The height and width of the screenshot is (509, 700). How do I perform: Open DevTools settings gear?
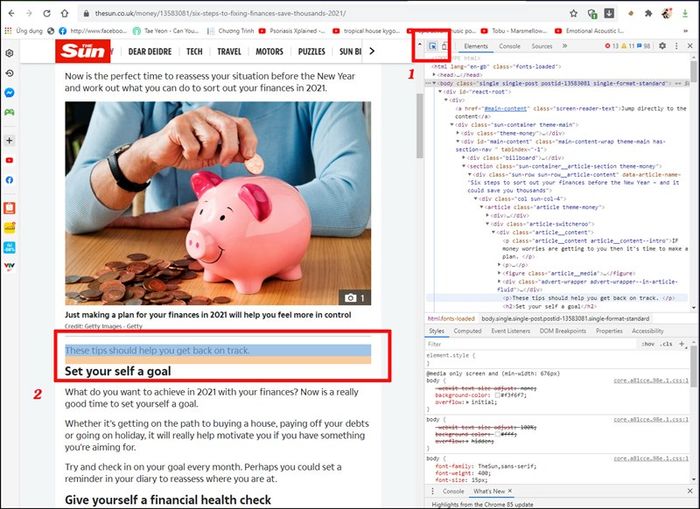point(662,46)
